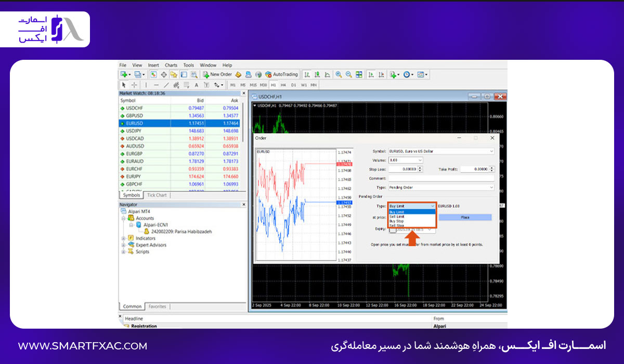Image resolution: width=624 pixels, height=364 pixels.
Task: Select the M15 timeframe button
Action: pos(253,85)
